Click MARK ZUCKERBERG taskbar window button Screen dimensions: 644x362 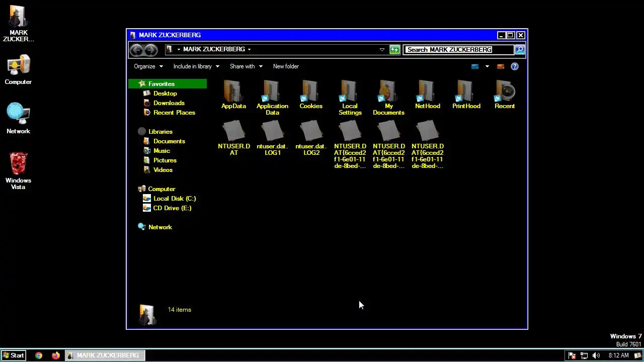[x=105, y=355]
